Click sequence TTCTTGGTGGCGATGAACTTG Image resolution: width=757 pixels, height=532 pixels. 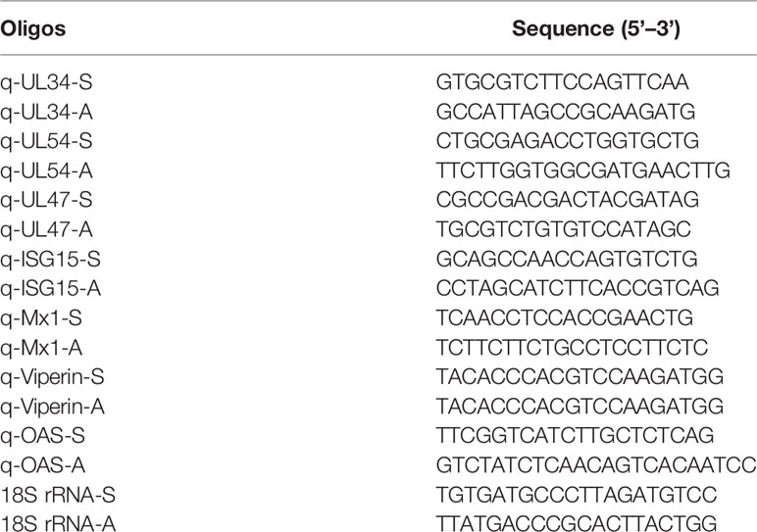click(582, 170)
